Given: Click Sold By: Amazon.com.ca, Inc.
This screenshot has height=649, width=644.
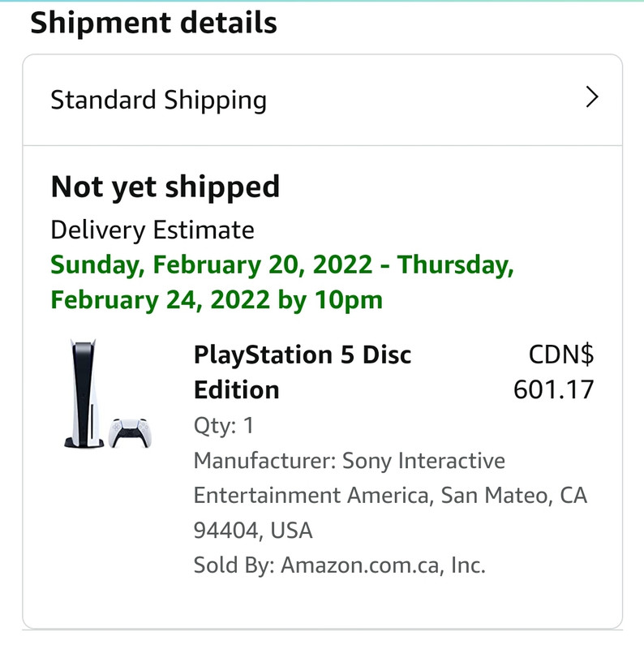Looking at the screenshot, I should pyautogui.click(x=339, y=565).
